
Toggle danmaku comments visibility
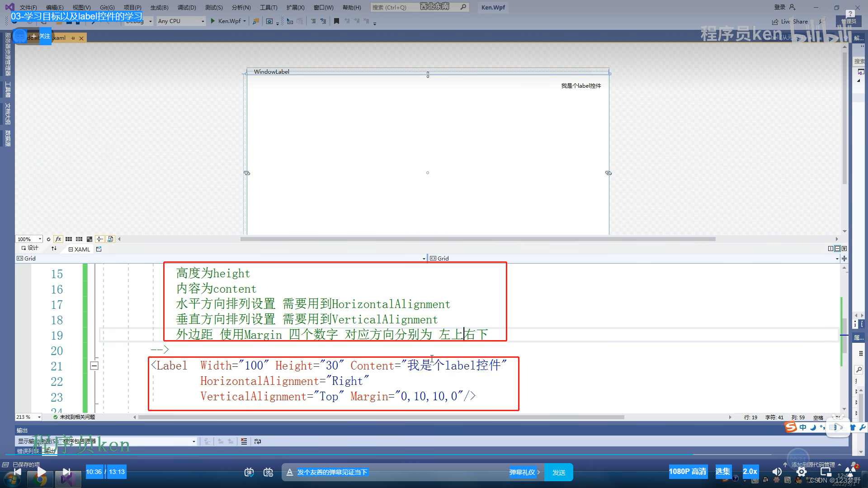tap(250, 473)
